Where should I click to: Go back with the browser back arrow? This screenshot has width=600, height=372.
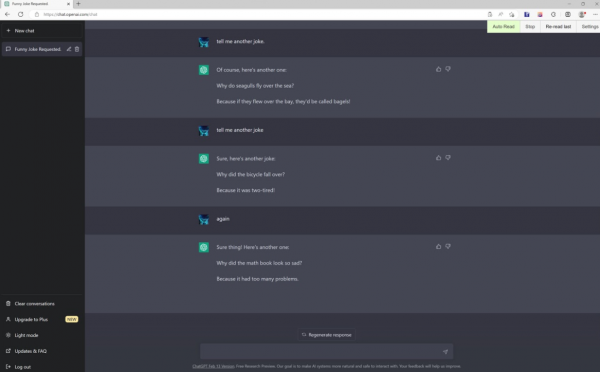[x=8, y=14]
